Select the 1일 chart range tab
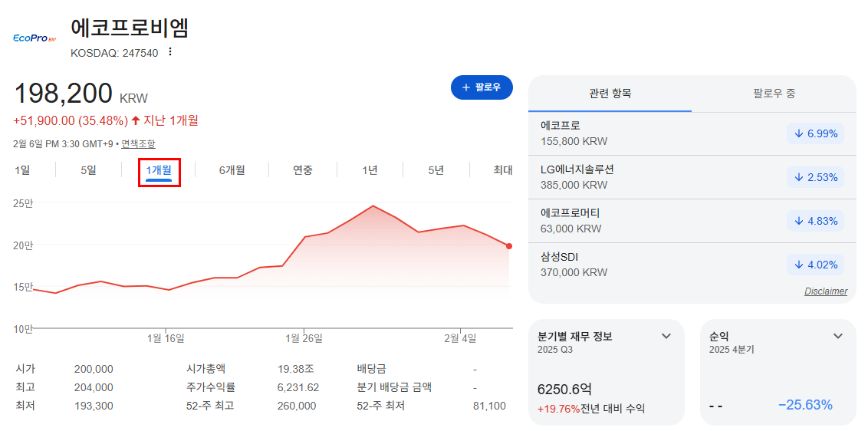The width and height of the screenshot is (868, 431). [x=22, y=170]
